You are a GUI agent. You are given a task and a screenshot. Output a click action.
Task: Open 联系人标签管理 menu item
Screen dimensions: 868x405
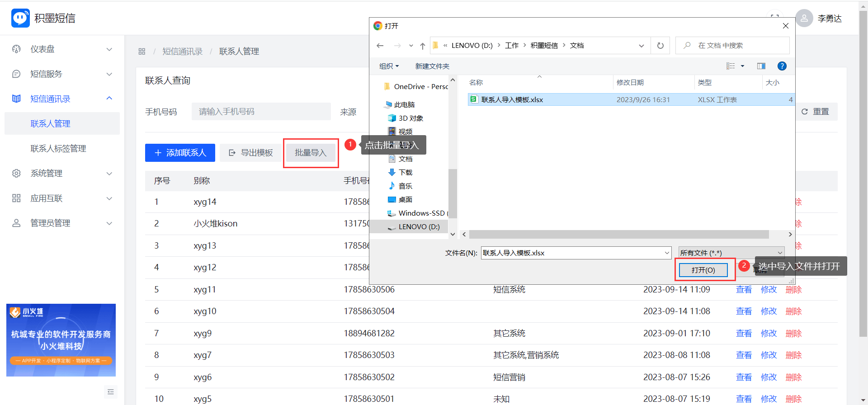58,148
